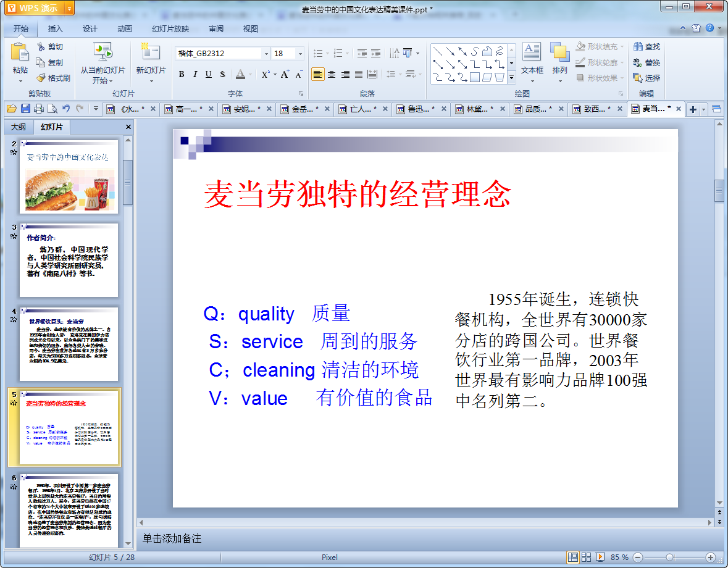Toggle underline formatting
This screenshot has height=568, width=728.
click(x=209, y=74)
